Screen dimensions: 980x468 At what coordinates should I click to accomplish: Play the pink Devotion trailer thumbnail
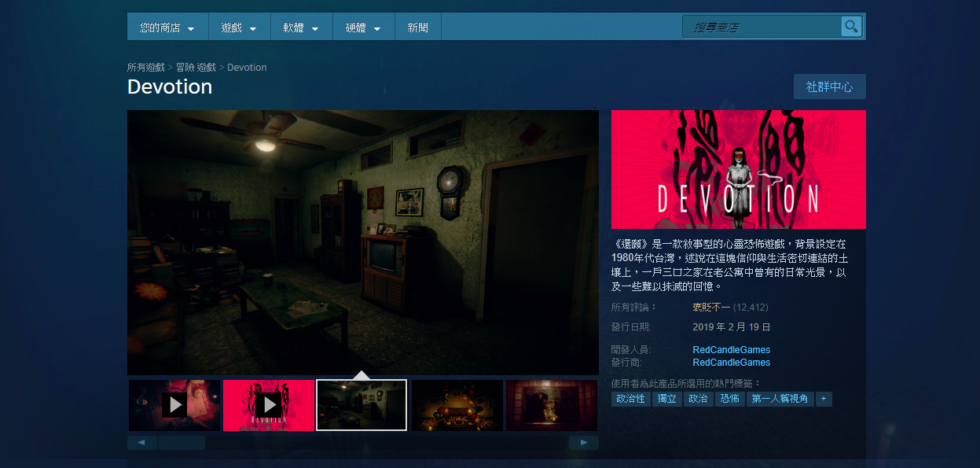(x=269, y=405)
